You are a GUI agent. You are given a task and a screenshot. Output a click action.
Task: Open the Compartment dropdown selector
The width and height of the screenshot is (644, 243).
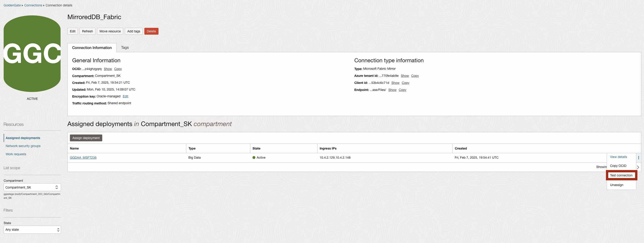(x=32, y=187)
